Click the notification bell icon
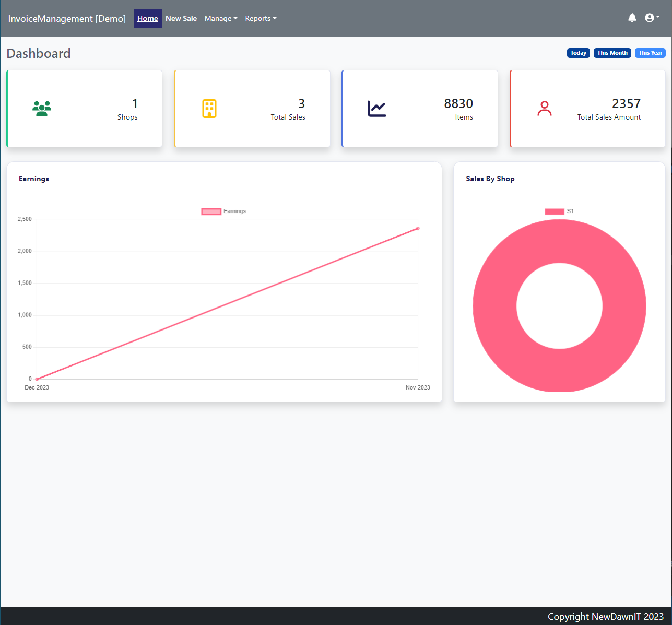This screenshot has width=672, height=625. tap(632, 18)
